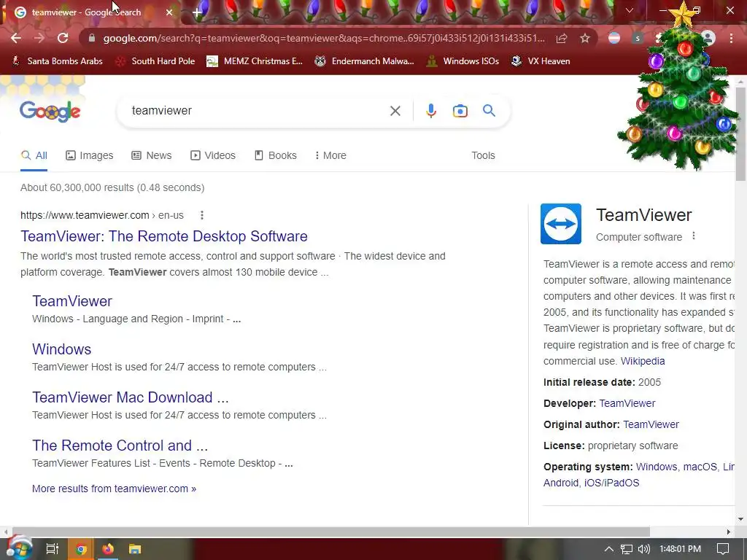Open the iOS/iPadOS link
The image size is (747, 560).
coord(611,483)
